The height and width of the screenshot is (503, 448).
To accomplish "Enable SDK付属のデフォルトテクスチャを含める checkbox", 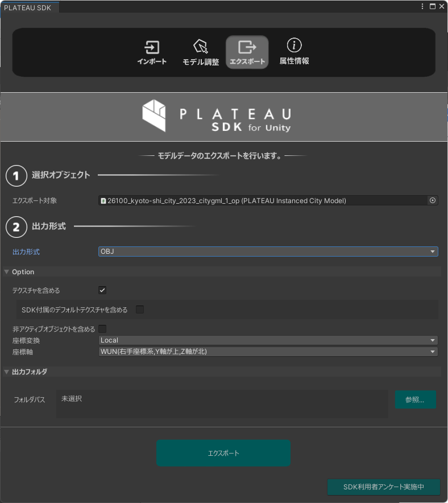I will click(140, 310).
